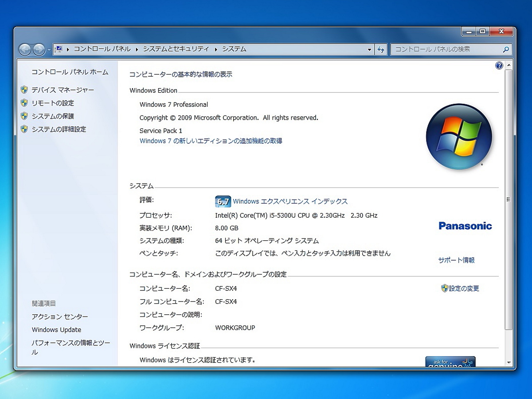The width and height of the screenshot is (532, 399).
Task: Click shield icon next to リモートの設定
Action: coord(24,103)
